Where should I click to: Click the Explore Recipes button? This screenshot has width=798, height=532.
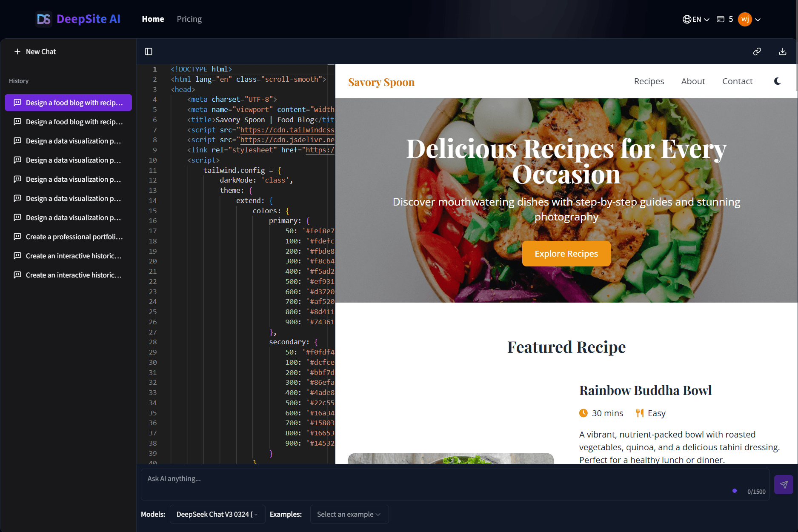coord(566,254)
